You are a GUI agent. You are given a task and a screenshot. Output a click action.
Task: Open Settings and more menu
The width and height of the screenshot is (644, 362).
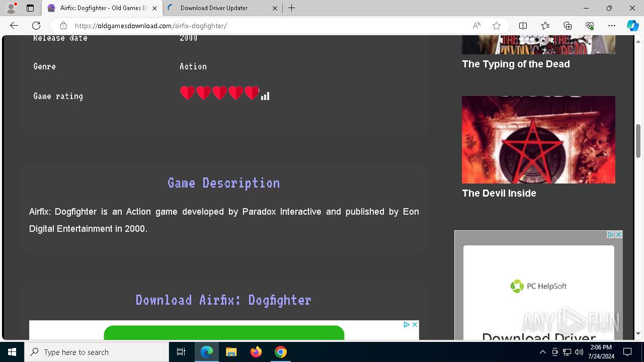coord(612,26)
